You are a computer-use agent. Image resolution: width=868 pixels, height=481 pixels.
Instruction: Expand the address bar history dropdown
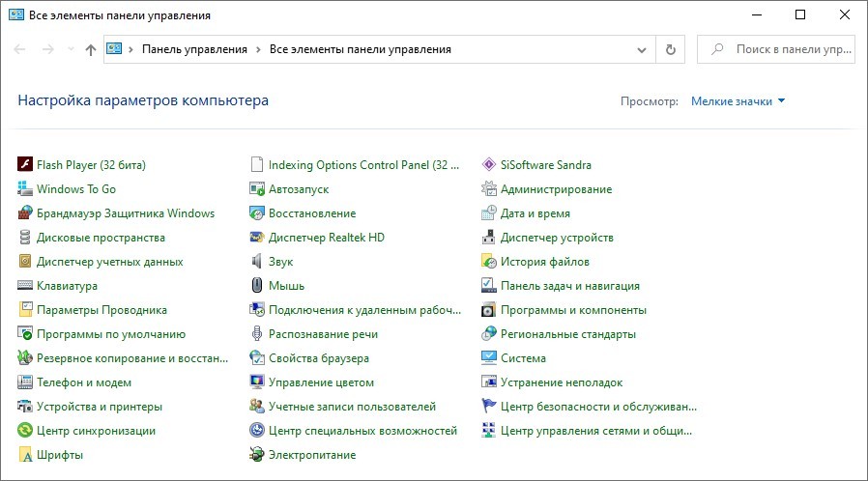point(642,50)
